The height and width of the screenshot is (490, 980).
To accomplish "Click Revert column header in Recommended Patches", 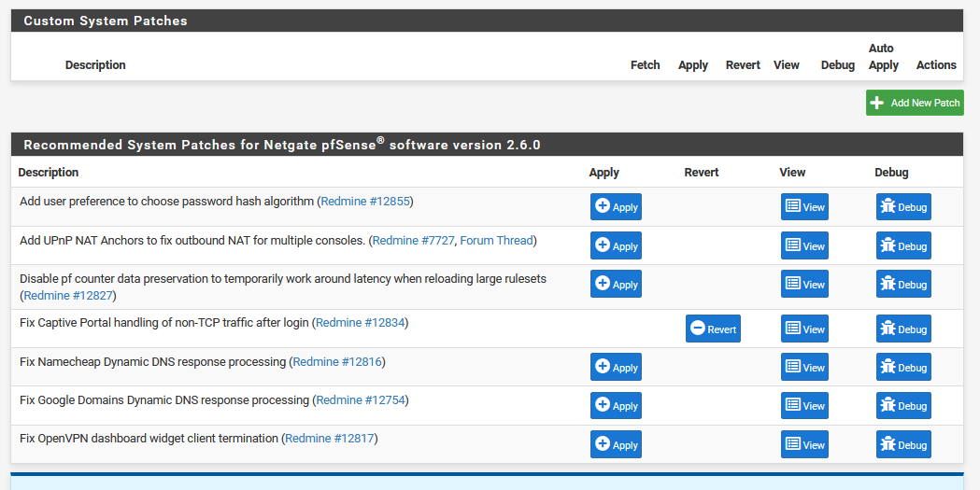I will click(702, 173).
